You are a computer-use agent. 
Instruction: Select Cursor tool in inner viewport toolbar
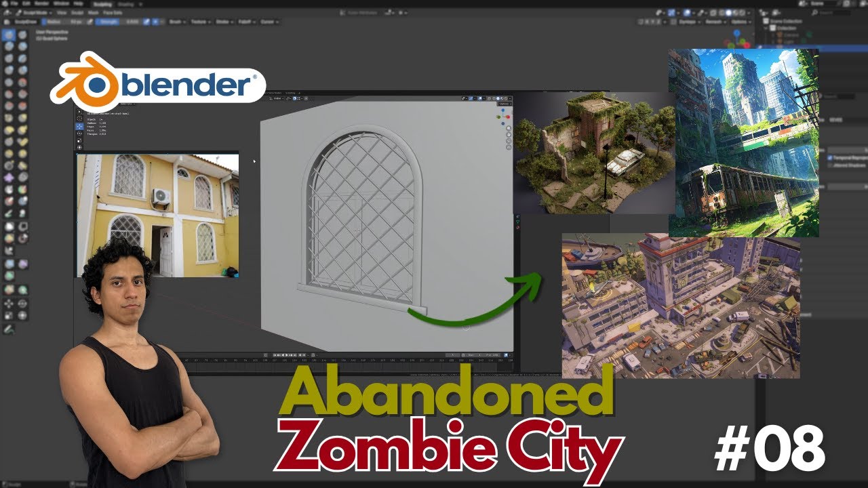coord(79,119)
